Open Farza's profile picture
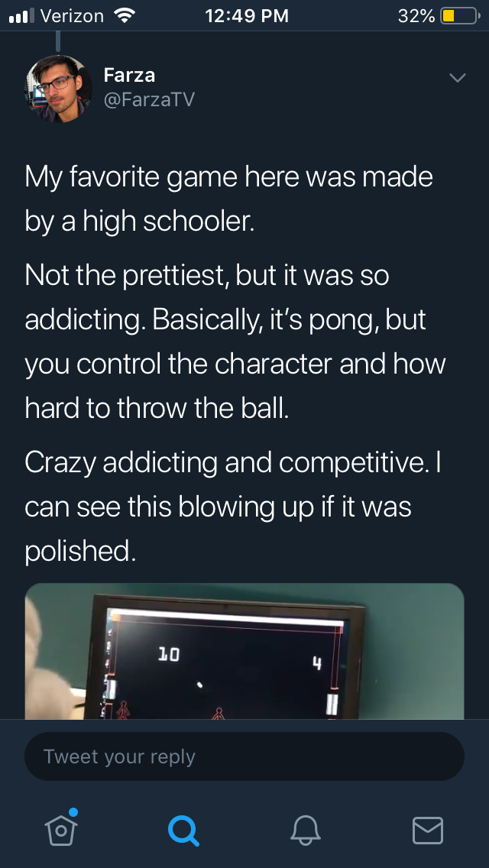Image resolution: width=489 pixels, height=868 pixels. click(59, 88)
